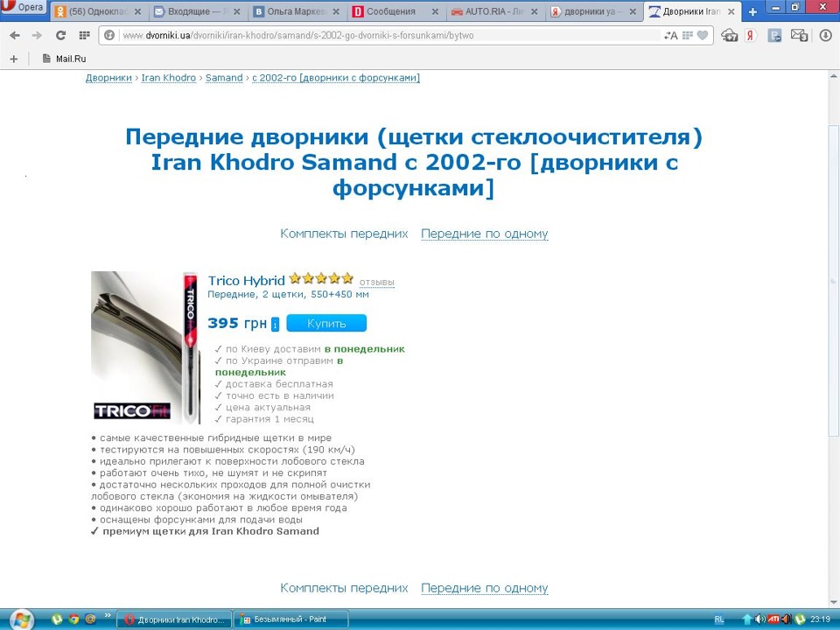Open the отзывы reviews link
The image size is (840, 630).
(x=376, y=282)
